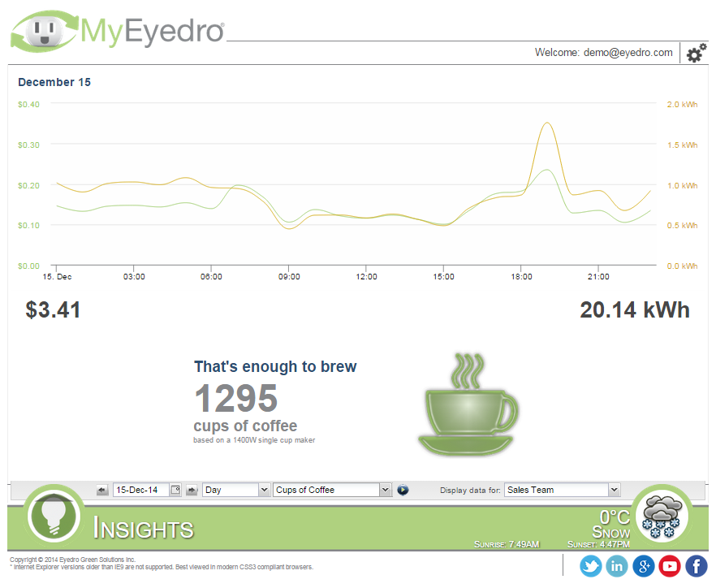The height and width of the screenshot is (588, 716).
Task: Click the Sunrise: 7:49AM text
Action: [x=507, y=545]
